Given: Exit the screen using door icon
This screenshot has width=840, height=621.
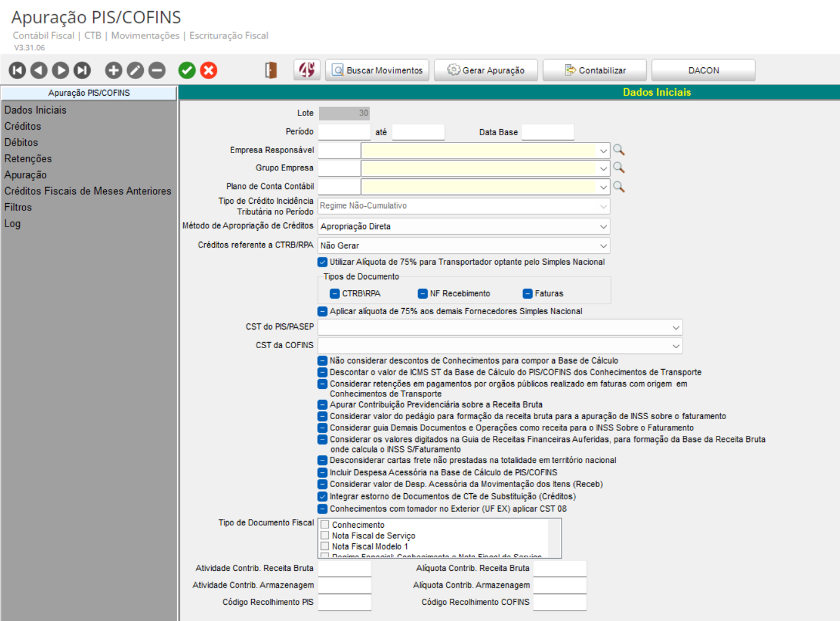Looking at the screenshot, I should [270, 70].
